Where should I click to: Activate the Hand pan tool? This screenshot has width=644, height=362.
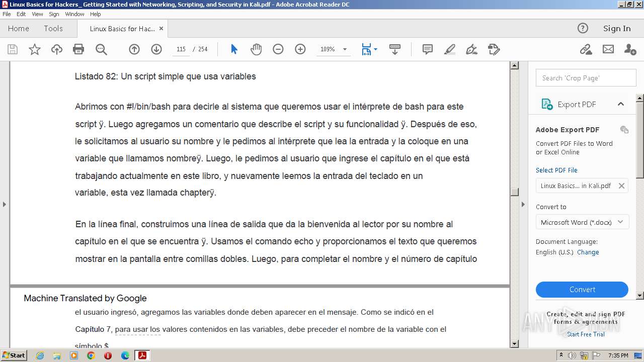[256, 49]
